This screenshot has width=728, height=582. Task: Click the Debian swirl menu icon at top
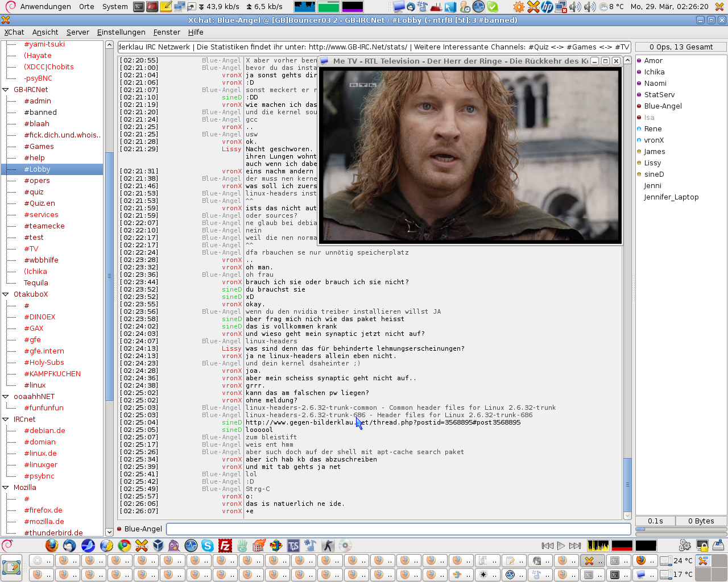coord(9,6)
